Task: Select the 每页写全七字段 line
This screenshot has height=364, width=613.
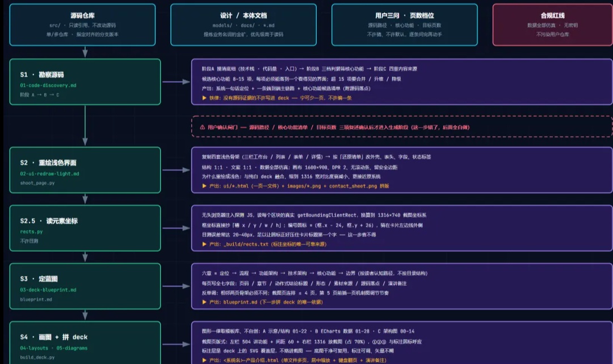Action: tap(304, 283)
